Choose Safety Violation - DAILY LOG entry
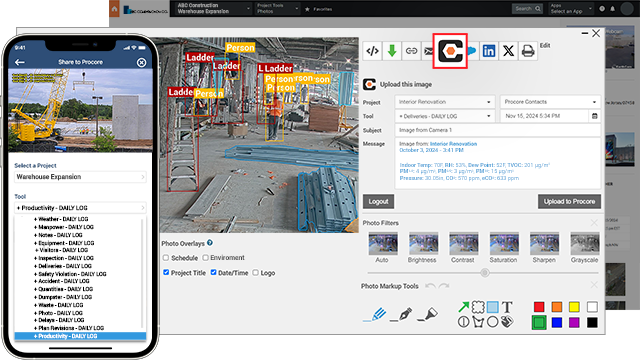The height and width of the screenshot is (360, 640). [71, 274]
